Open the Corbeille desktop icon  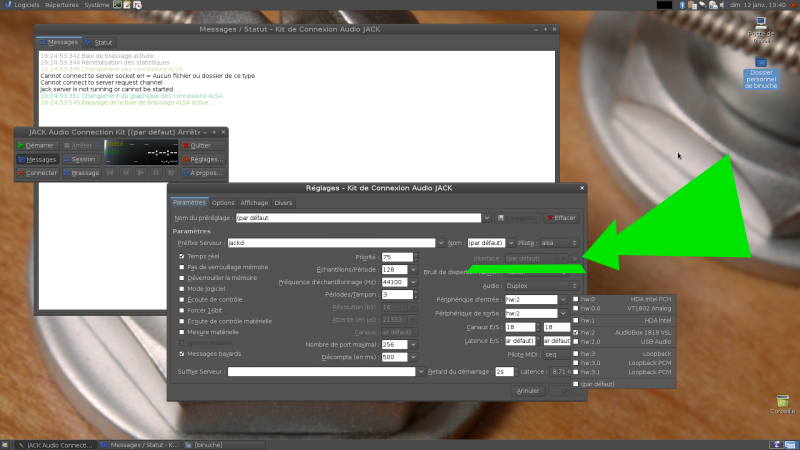pos(783,404)
